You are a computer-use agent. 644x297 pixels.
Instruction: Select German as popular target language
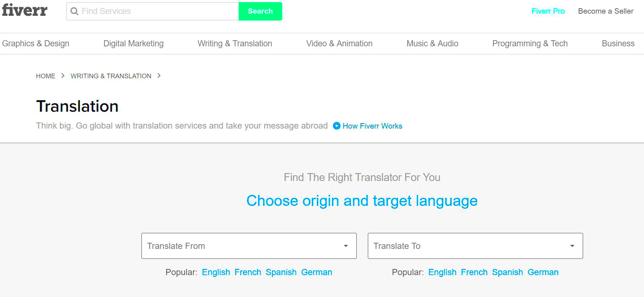pyautogui.click(x=543, y=272)
